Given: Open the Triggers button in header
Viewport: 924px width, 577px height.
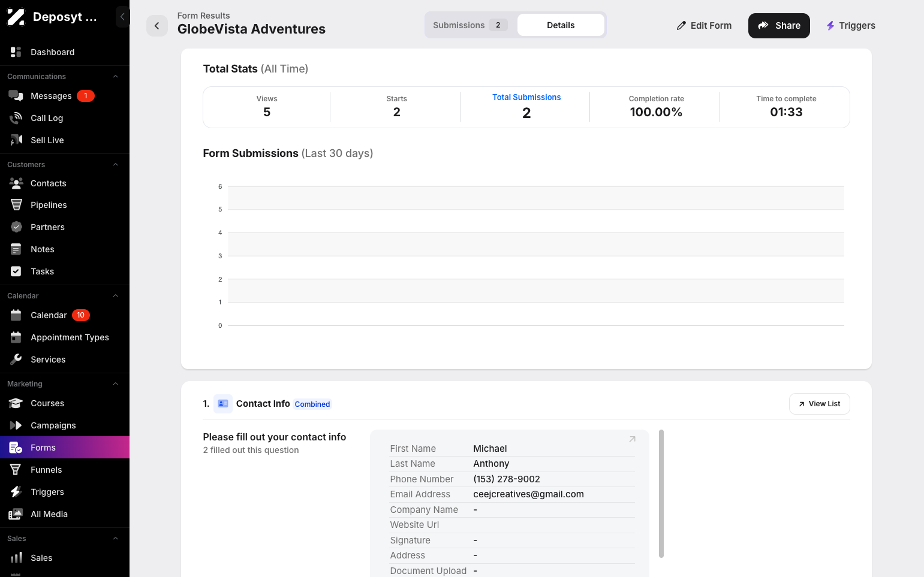Looking at the screenshot, I should pos(851,25).
